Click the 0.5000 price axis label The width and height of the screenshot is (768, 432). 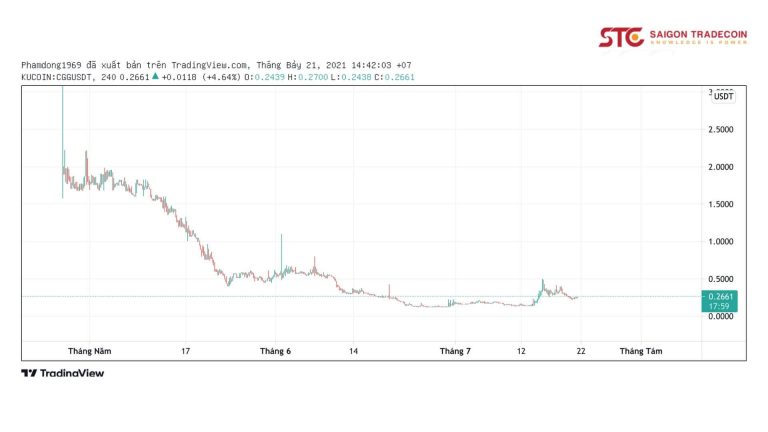pyautogui.click(x=722, y=279)
